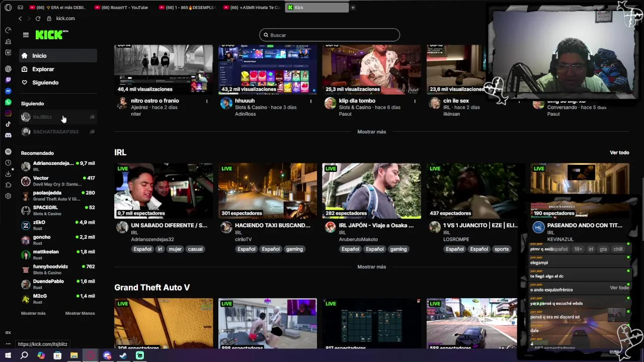
Task: Open Spotify player in the Opera sidebar
Action: (8, 151)
